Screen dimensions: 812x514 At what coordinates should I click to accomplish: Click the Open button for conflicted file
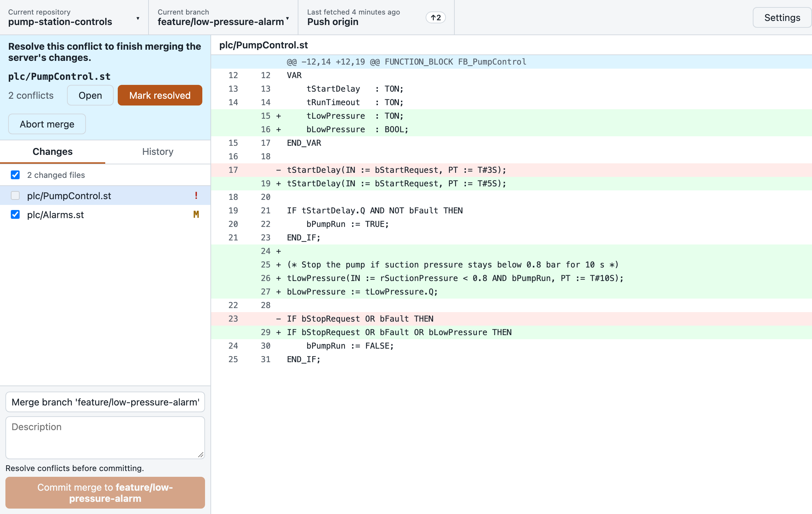(x=90, y=95)
